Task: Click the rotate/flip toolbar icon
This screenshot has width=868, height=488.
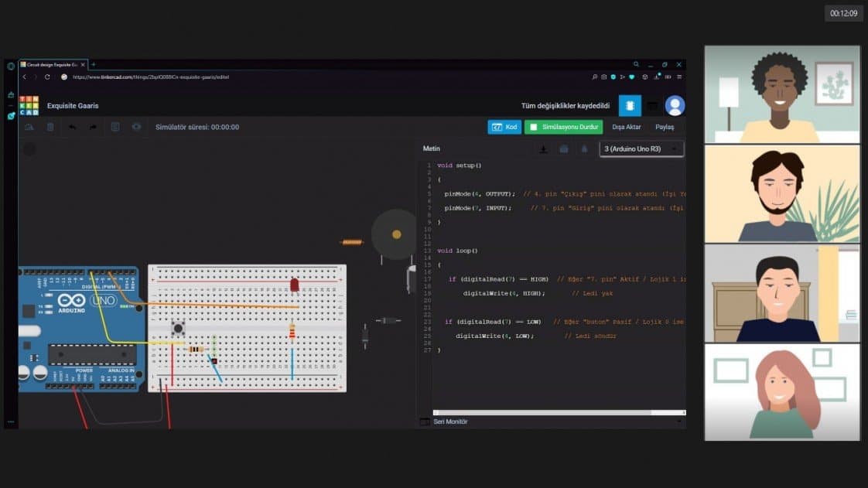Action: coord(29,128)
